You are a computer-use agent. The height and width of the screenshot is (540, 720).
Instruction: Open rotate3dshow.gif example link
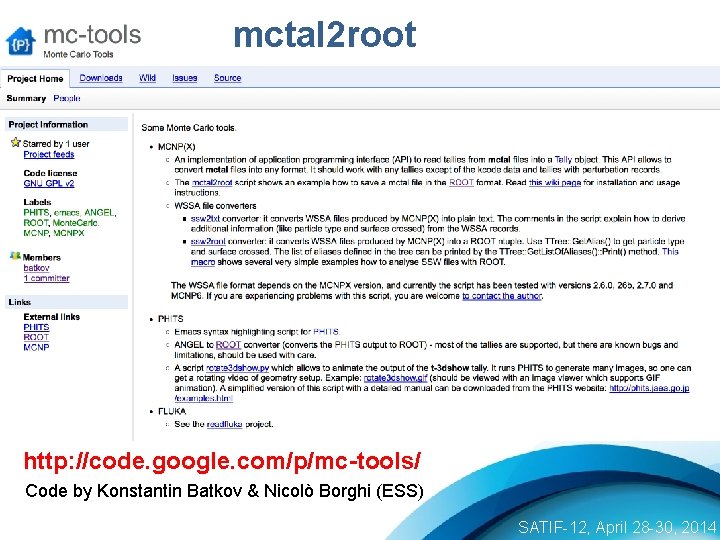(x=395, y=378)
